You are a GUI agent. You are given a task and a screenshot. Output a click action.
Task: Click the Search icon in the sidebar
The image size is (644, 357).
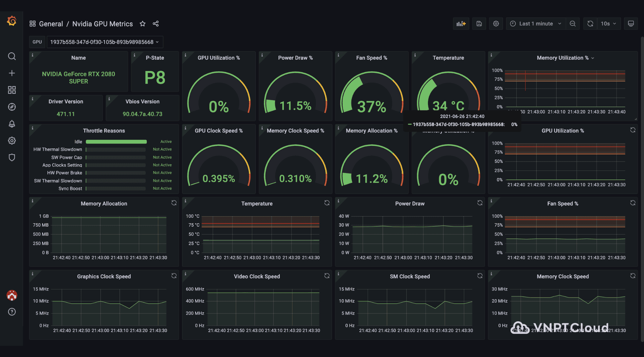coord(12,56)
